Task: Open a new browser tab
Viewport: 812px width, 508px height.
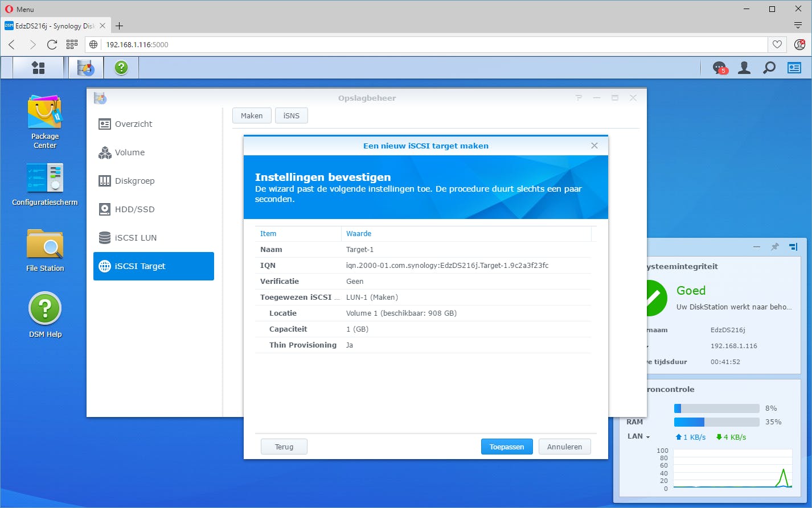Action: (119, 26)
